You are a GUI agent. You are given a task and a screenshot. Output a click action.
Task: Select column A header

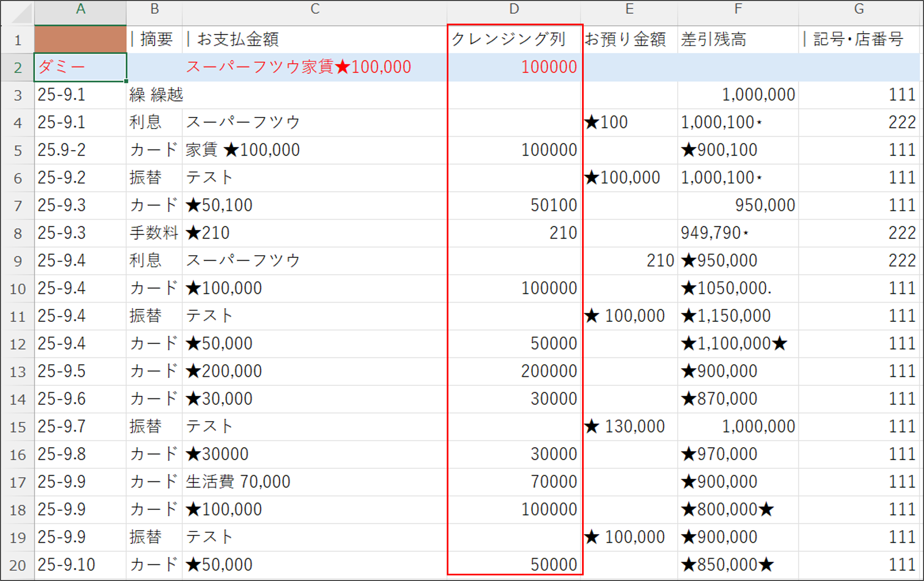80,9
